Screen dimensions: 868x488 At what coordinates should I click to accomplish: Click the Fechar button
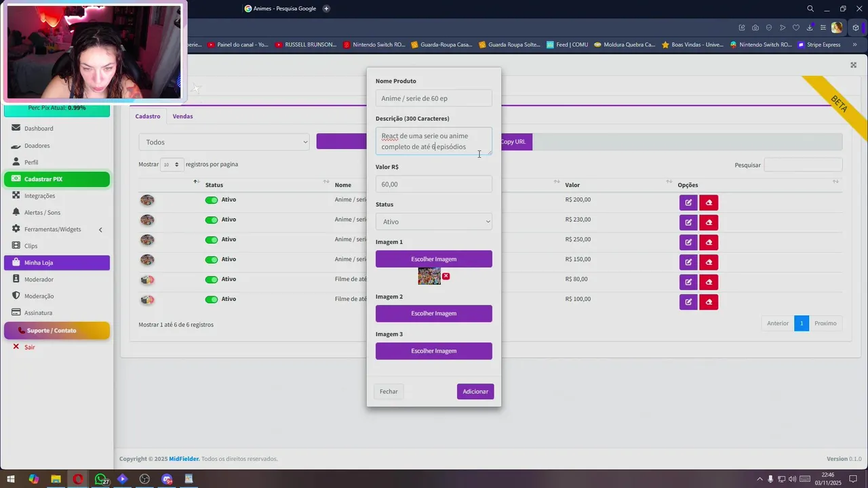tap(389, 391)
